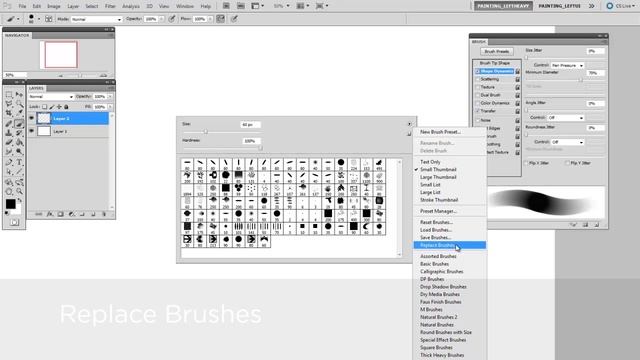Enable the Scattering checkbox

[x=478, y=79]
